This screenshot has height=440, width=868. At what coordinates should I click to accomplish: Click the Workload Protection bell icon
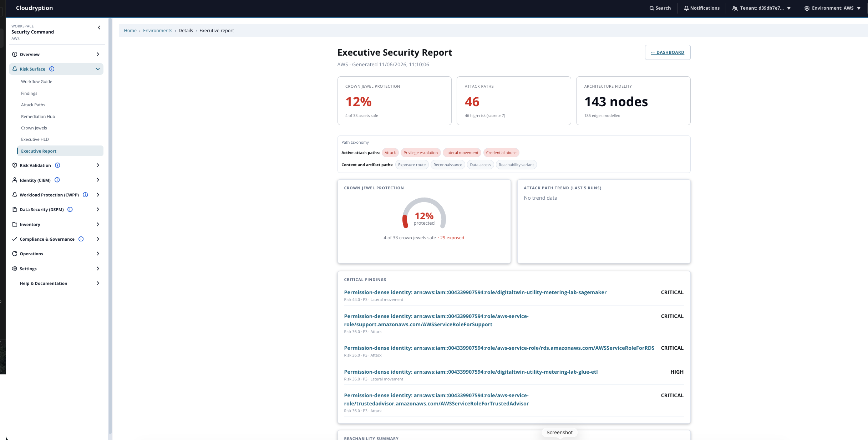point(15,195)
